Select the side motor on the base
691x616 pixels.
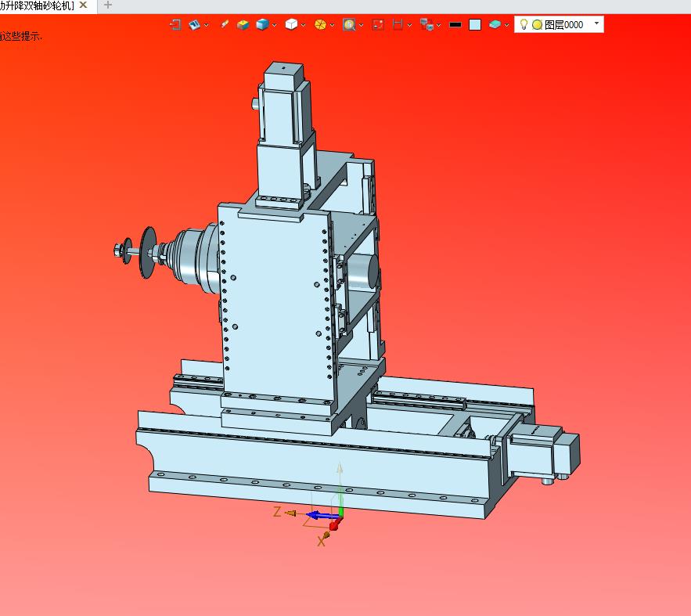(543, 451)
